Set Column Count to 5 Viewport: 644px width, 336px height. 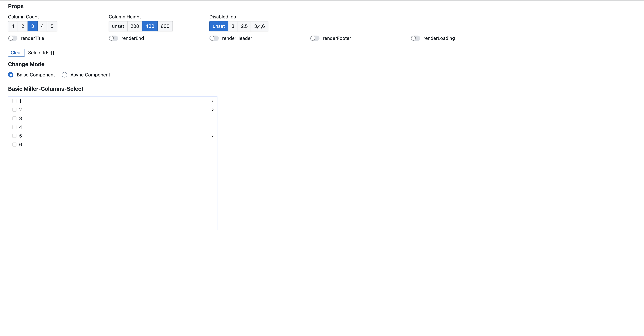pyautogui.click(x=52, y=26)
